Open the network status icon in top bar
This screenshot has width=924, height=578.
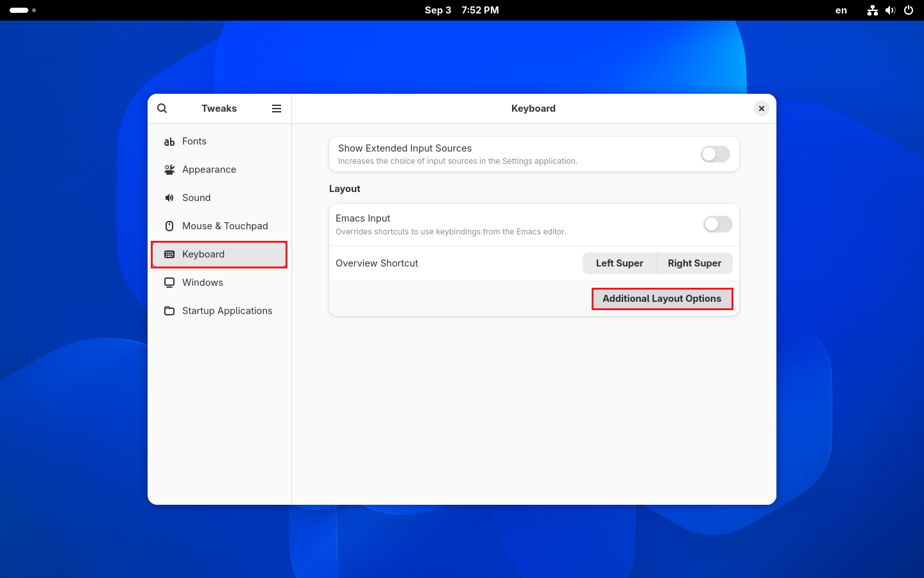[x=872, y=10]
